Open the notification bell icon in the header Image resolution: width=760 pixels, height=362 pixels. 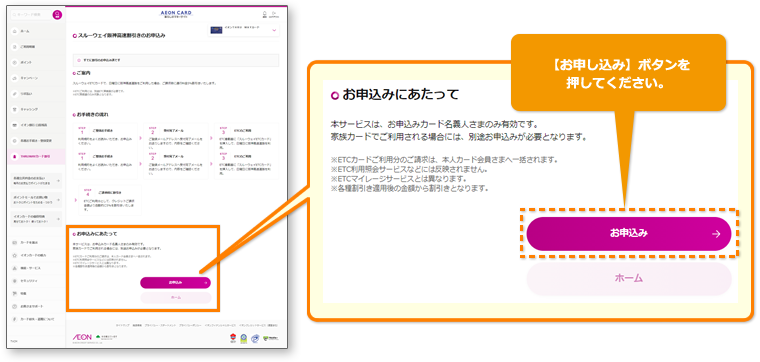coord(265,14)
